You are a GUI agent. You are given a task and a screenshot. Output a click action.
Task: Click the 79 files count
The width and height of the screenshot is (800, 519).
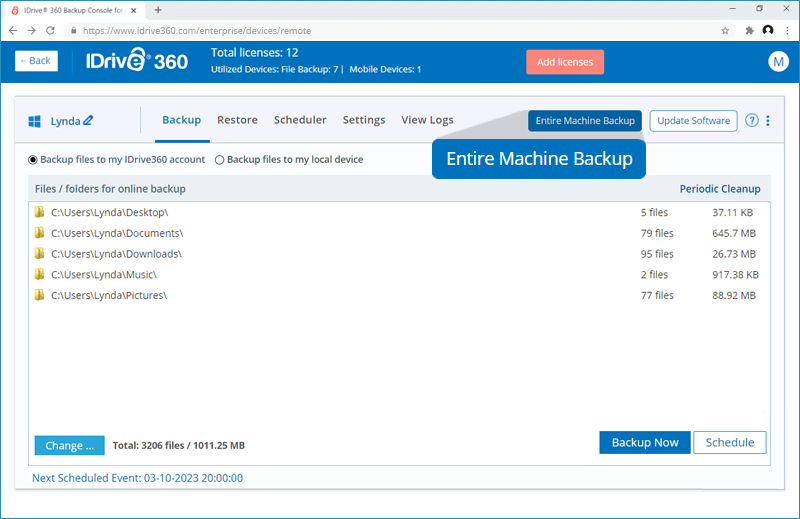click(657, 233)
